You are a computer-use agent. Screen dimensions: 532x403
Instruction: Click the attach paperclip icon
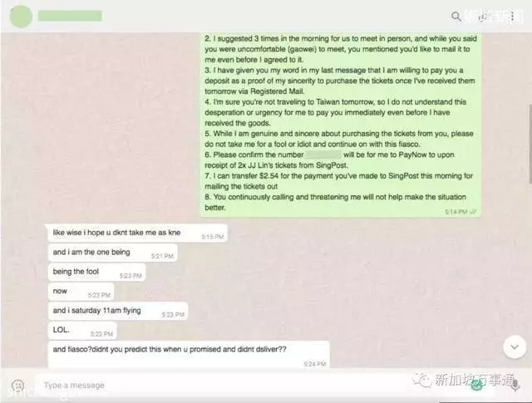[x=482, y=17]
